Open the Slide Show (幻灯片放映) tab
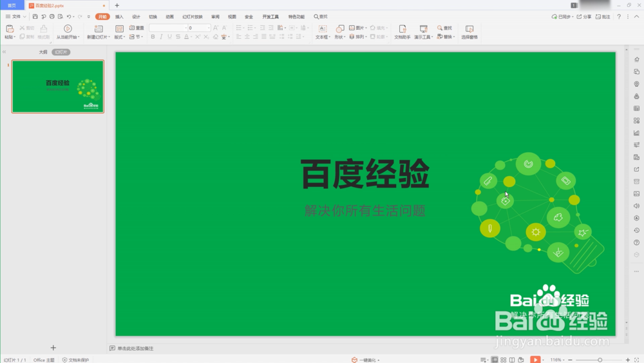This screenshot has width=644, height=363. tap(192, 17)
